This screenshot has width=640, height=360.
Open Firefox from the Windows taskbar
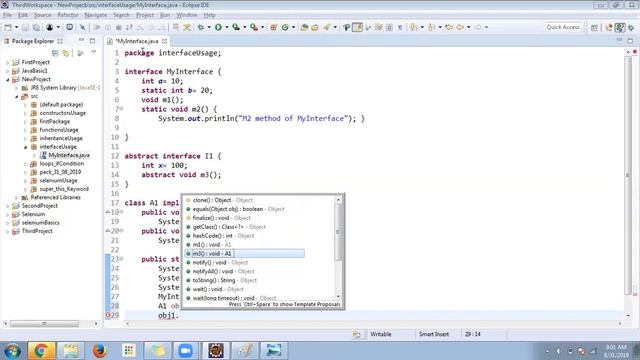[100, 351]
